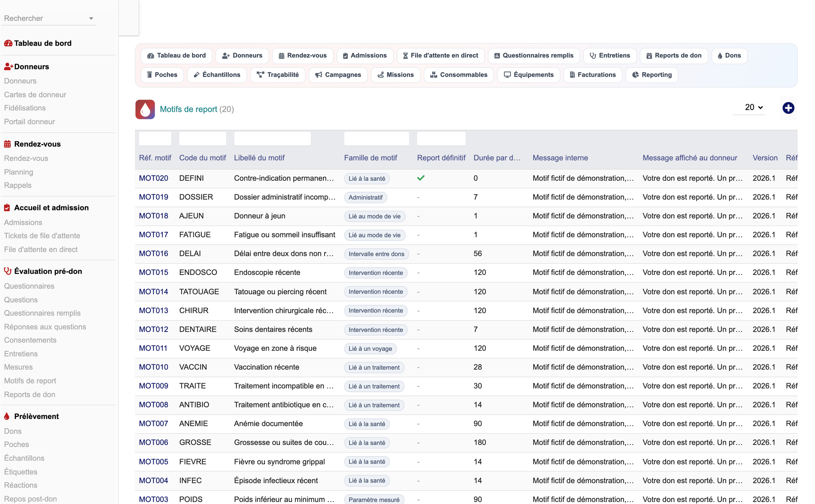This screenshot has height=504, width=815.
Task: Click the Paramètre mesuré badge
Action: click(x=374, y=500)
